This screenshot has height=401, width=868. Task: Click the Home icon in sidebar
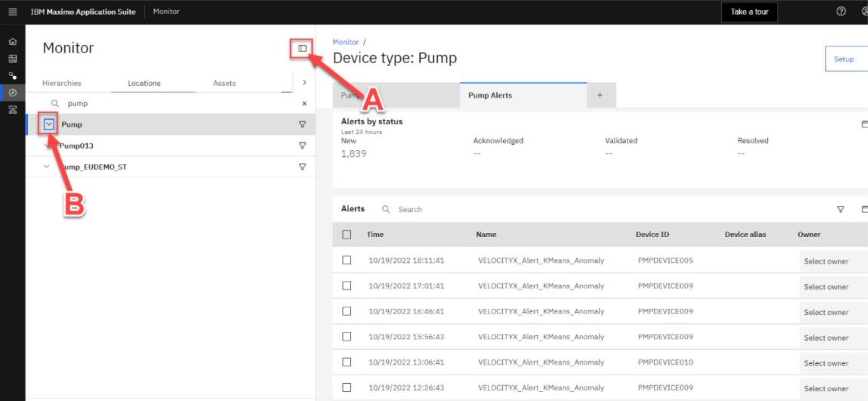coord(12,42)
